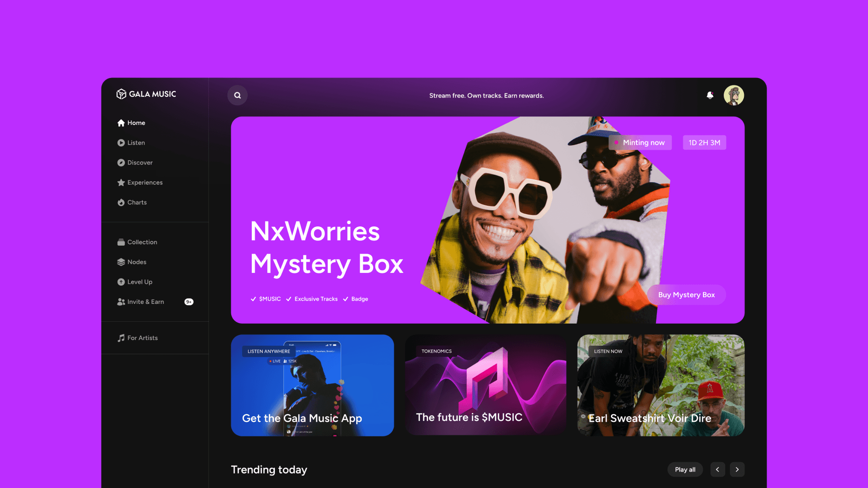
Task: Go to previous trending items with left chevron
Action: 718,470
